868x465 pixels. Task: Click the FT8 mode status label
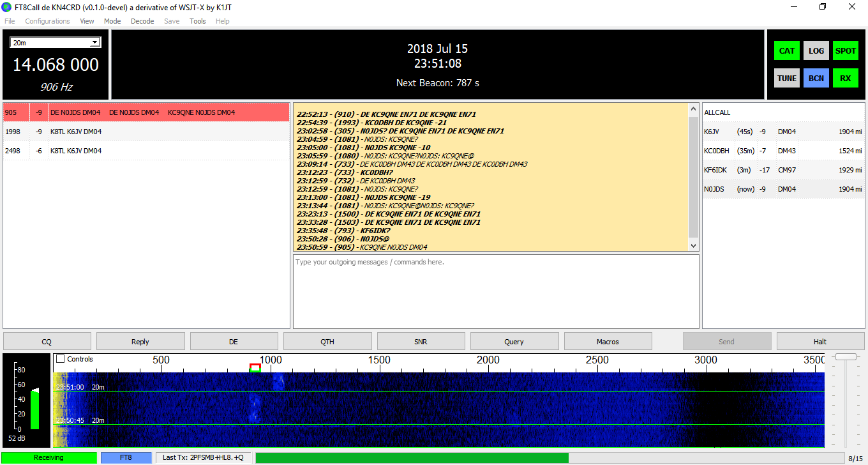(x=126, y=457)
